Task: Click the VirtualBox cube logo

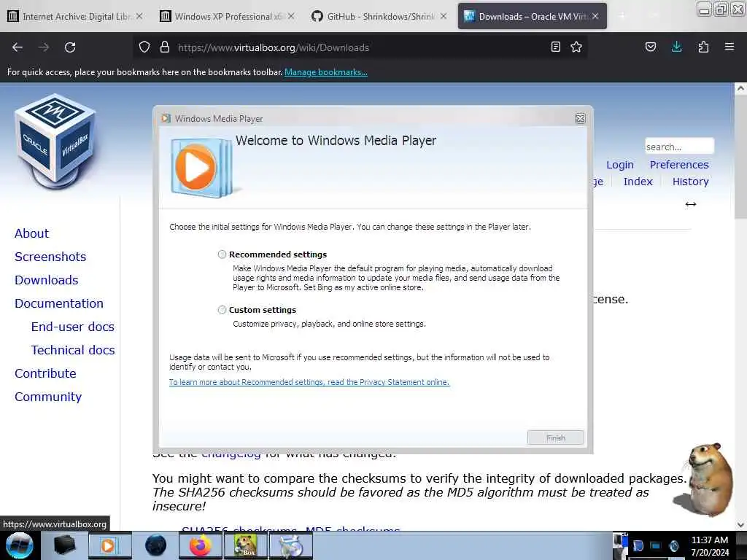Action: (56, 141)
